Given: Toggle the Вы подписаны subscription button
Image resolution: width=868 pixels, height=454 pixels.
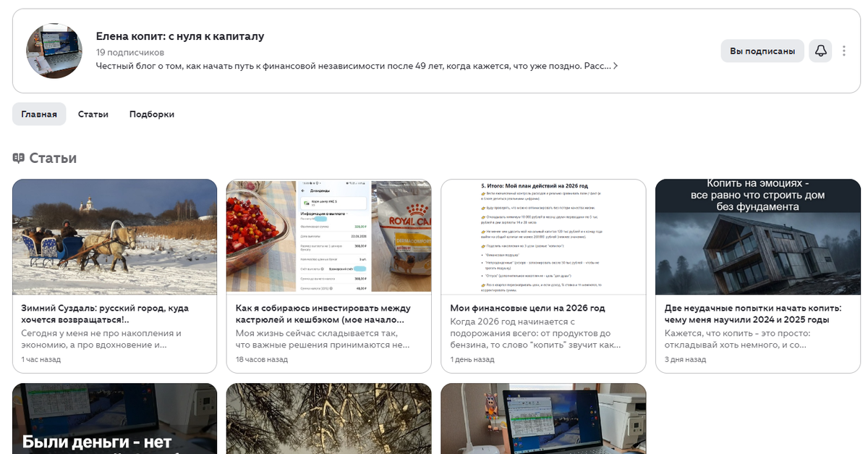Looking at the screenshot, I should (x=762, y=51).
